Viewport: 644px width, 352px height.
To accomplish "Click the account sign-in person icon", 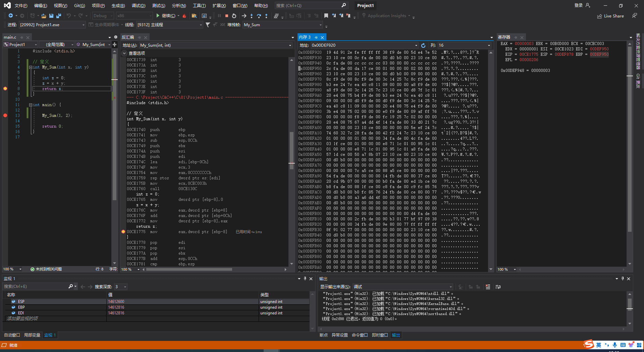I will pyautogui.click(x=588, y=5).
